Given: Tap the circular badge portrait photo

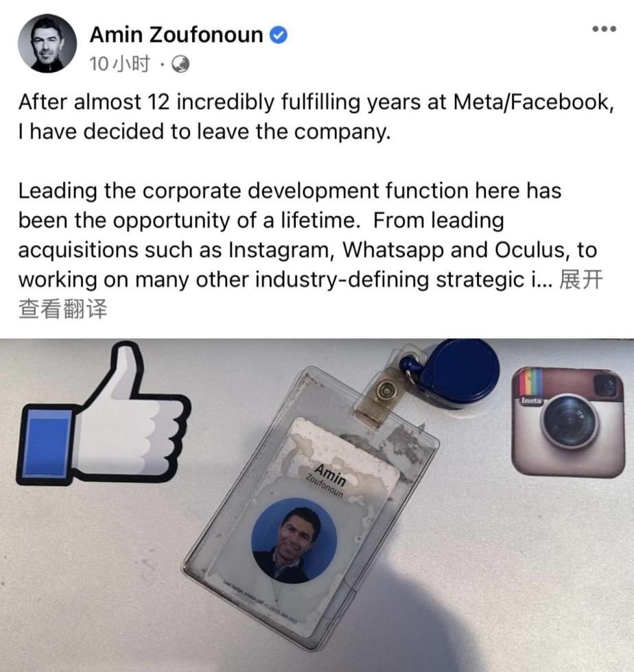Looking at the screenshot, I should (x=294, y=541).
